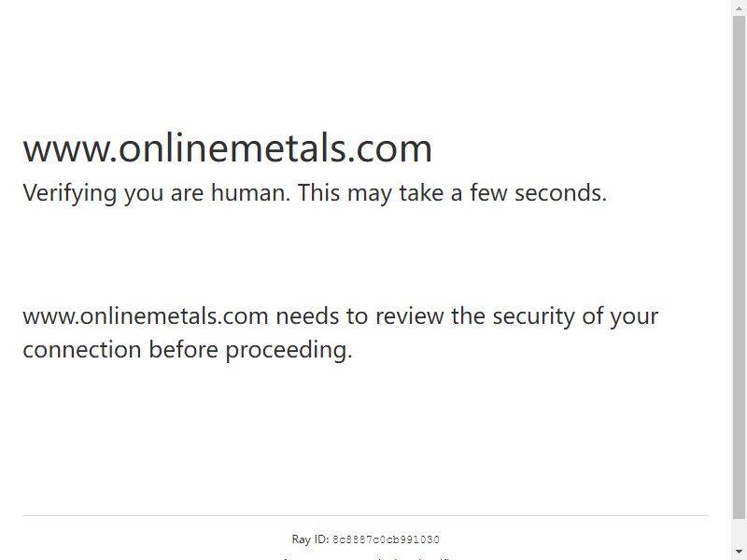
Task: Click the word 'seconds' in subtitle
Action: [560, 193]
